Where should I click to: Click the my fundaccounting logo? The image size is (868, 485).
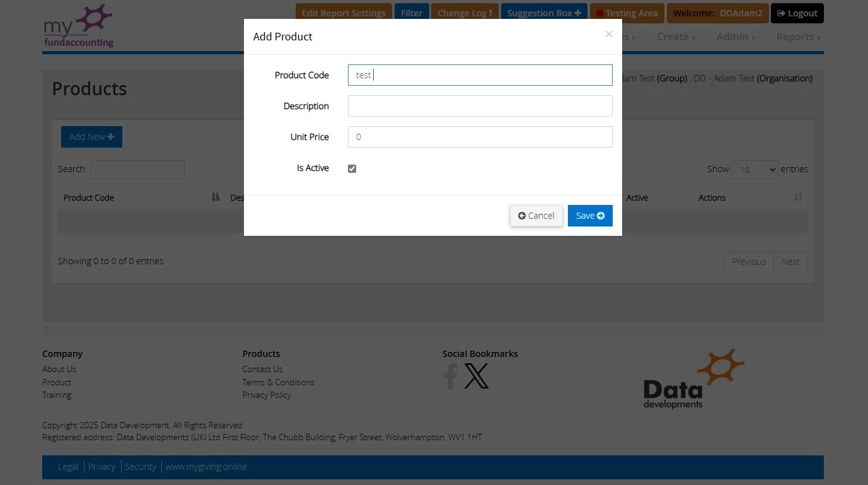click(x=78, y=26)
